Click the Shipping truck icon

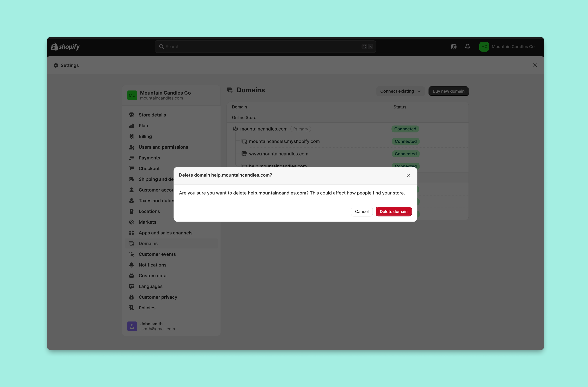point(131,179)
